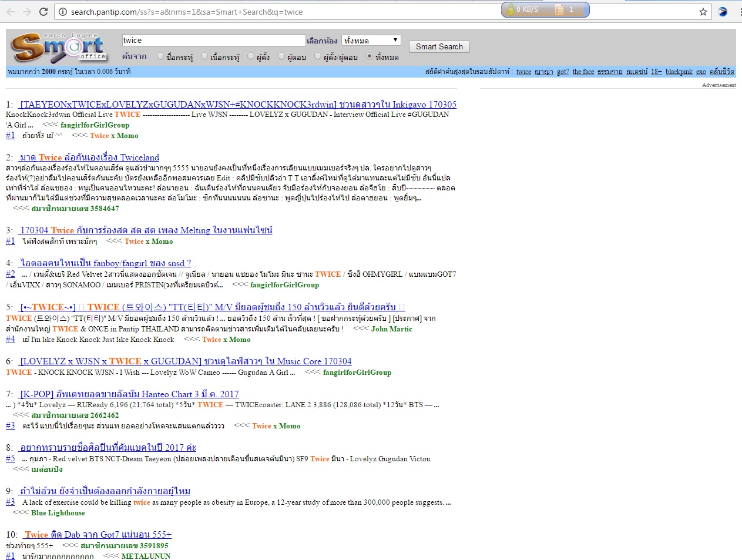Open result 6 LOVELYZ x WJSN Music Core thread
The image size is (742, 560).
186,361
